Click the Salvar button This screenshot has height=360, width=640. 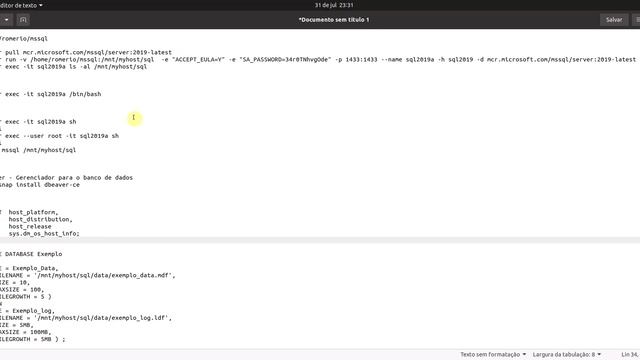point(613,20)
